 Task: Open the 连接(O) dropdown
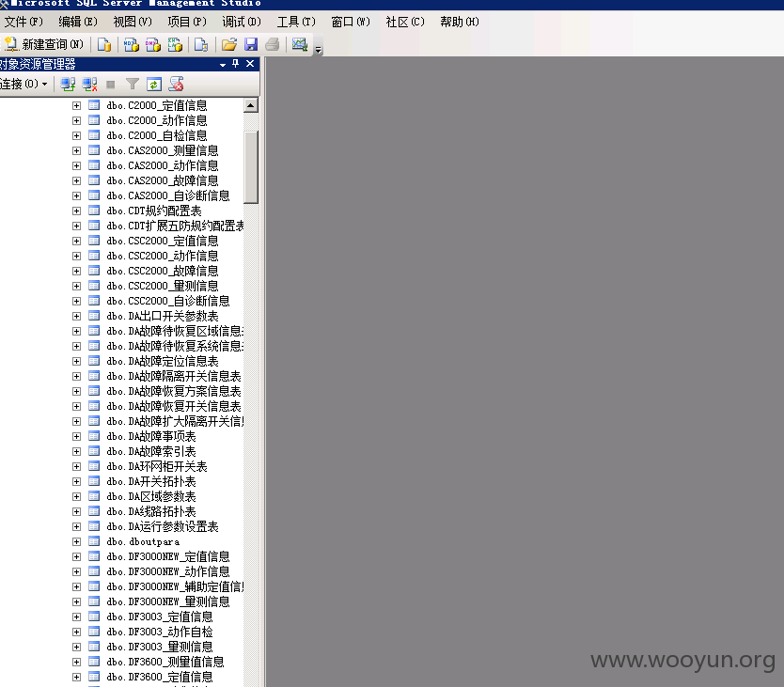pyautogui.click(x=24, y=84)
